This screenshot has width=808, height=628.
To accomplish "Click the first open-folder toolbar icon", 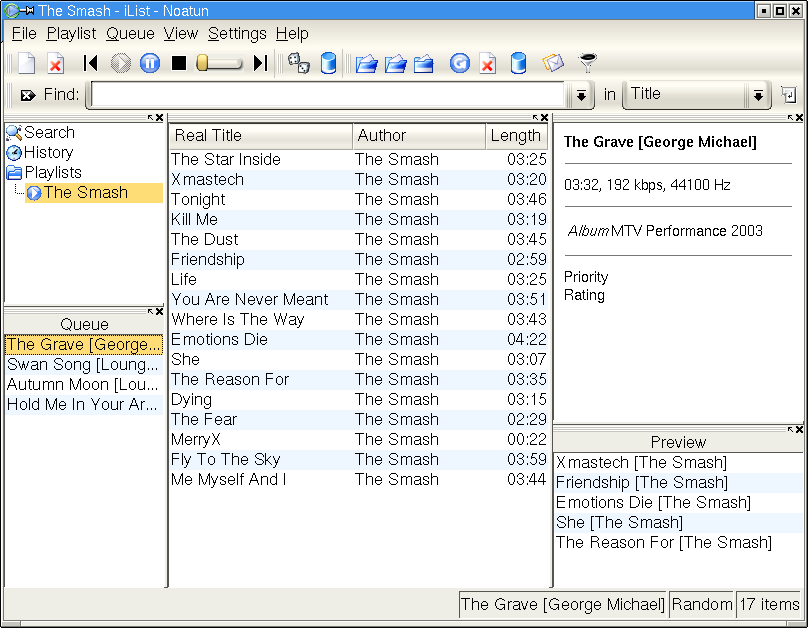I will [x=366, y=64].
